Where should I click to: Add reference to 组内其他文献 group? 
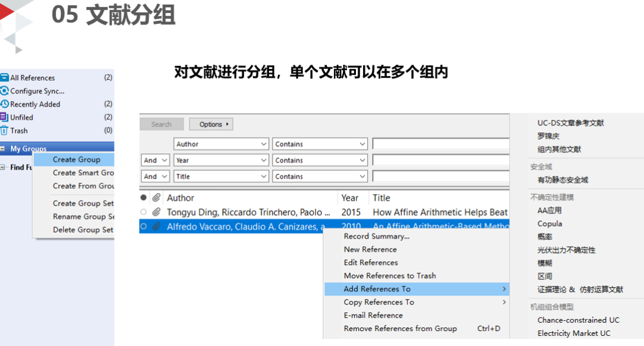pyautogui.click(x=559, y=149)
